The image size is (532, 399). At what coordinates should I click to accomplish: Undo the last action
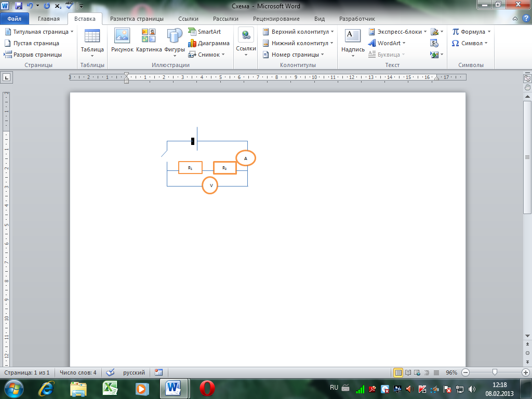click(30, 6)
